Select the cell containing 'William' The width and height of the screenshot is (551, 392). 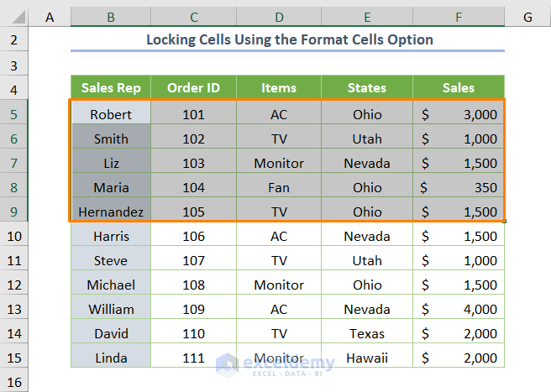coord(111,310)
